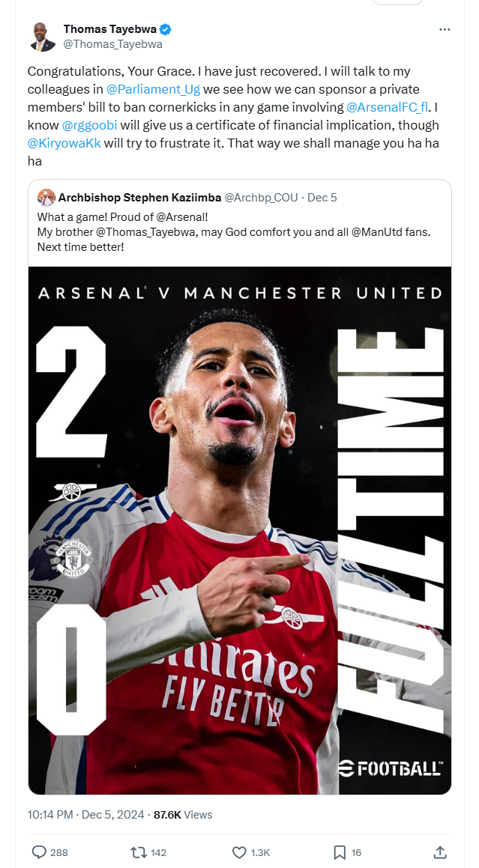Open Thomas Tayebwa's profile avatar
479x868 pixels.
[43, 37]
